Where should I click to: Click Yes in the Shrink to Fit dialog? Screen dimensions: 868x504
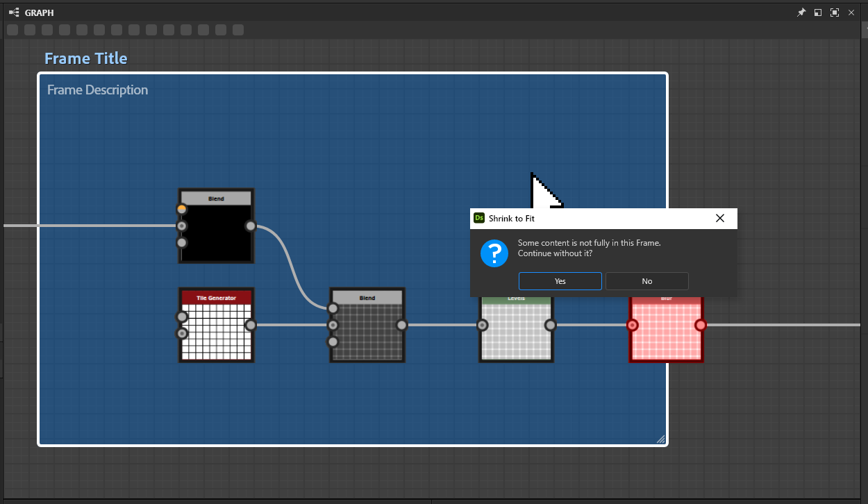click(560, 281)
